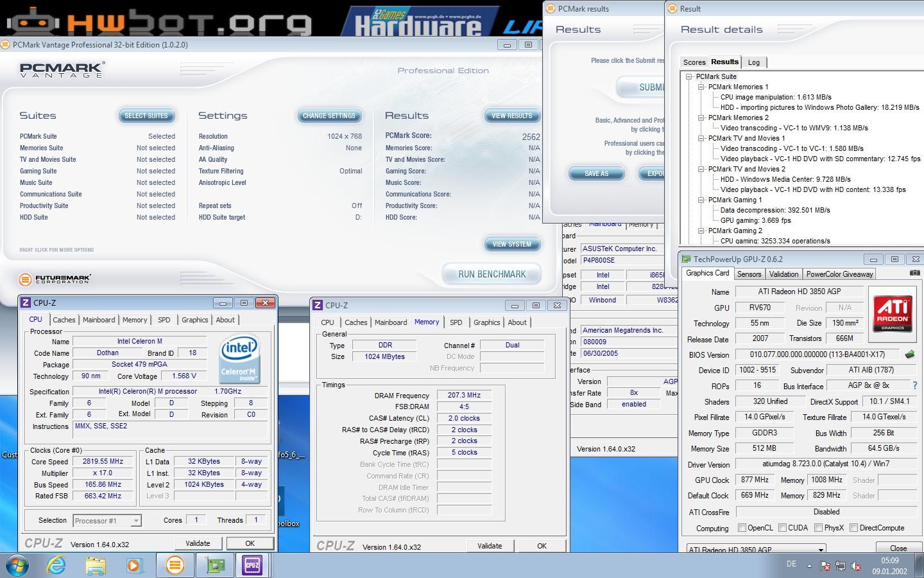Open Windows Explorer folder taskbar icon
The image size is (924, 578).
[96, 566]
